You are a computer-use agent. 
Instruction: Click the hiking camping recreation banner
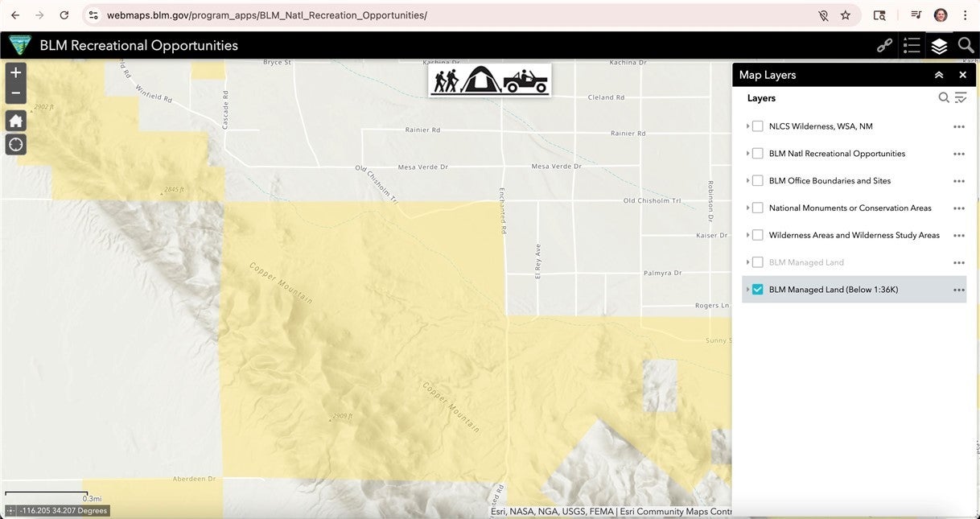(490, 80)
